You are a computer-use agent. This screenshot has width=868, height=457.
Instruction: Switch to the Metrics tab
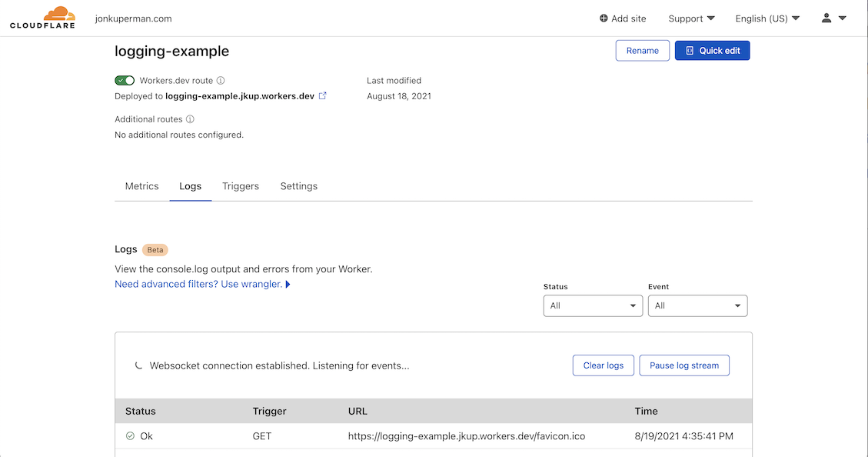pyautogui.click(x=141, y=185)
